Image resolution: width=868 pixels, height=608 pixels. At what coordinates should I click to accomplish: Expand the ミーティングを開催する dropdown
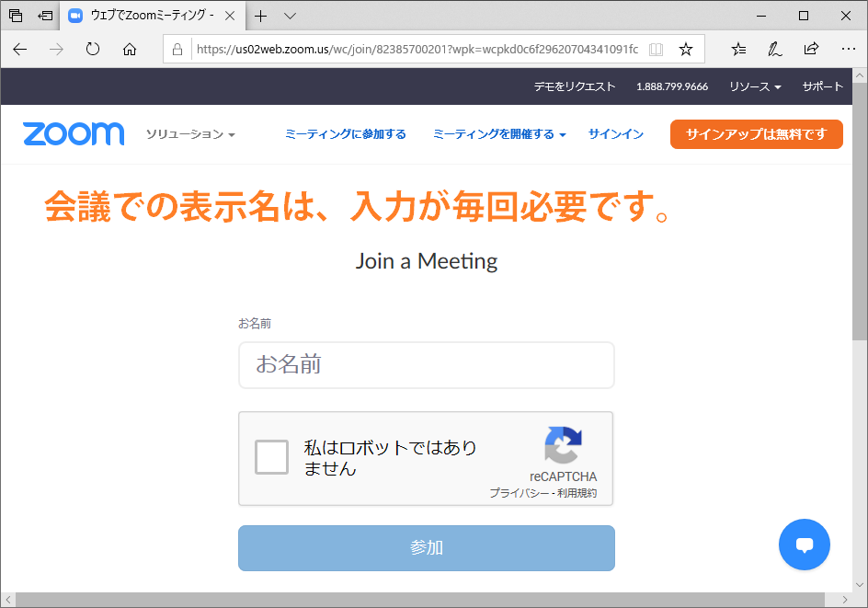(x=499, y=134)
